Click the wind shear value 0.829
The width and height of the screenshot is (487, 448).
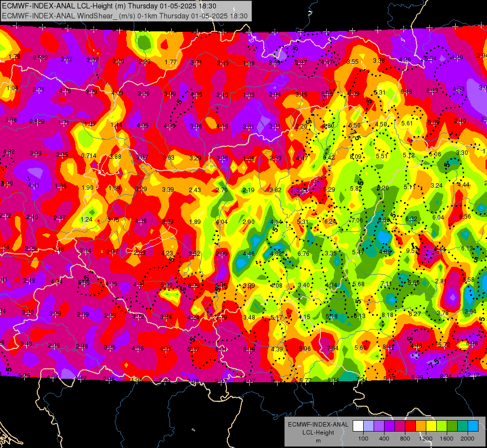coord(37,121)
